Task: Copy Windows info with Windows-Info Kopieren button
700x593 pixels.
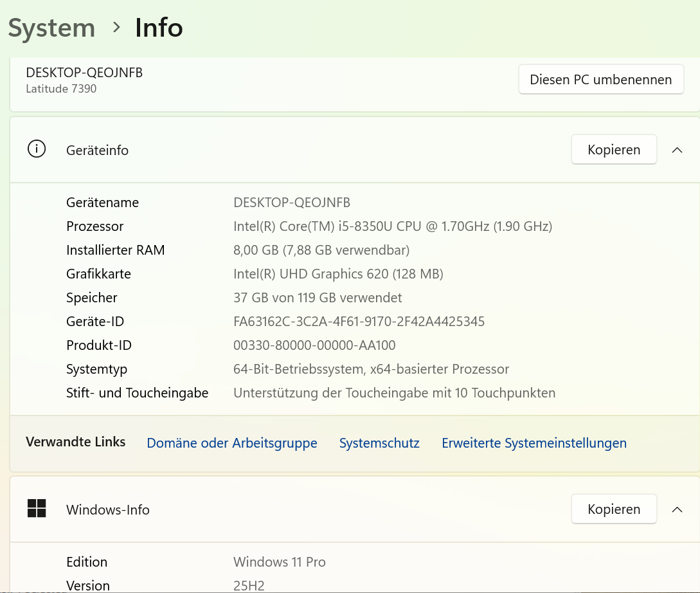Action: (x=614, y=509)
